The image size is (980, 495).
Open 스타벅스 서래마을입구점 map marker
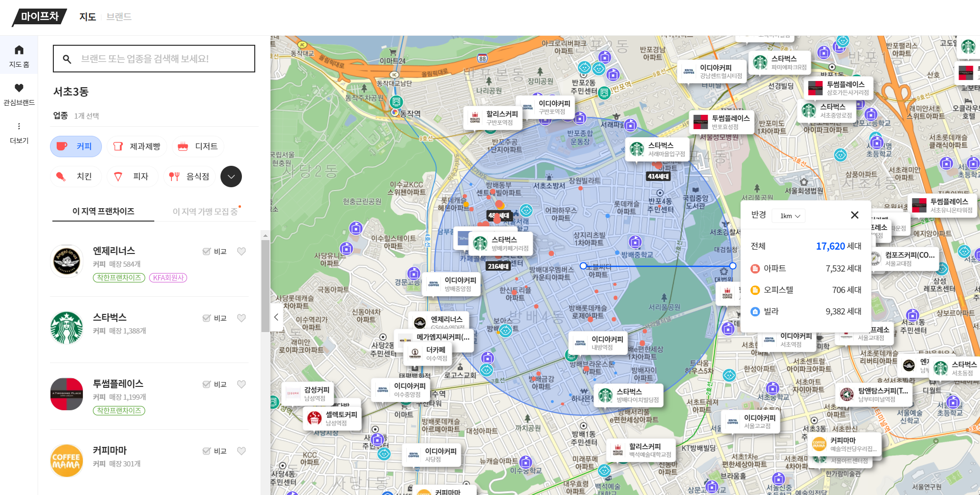(657, 149)
